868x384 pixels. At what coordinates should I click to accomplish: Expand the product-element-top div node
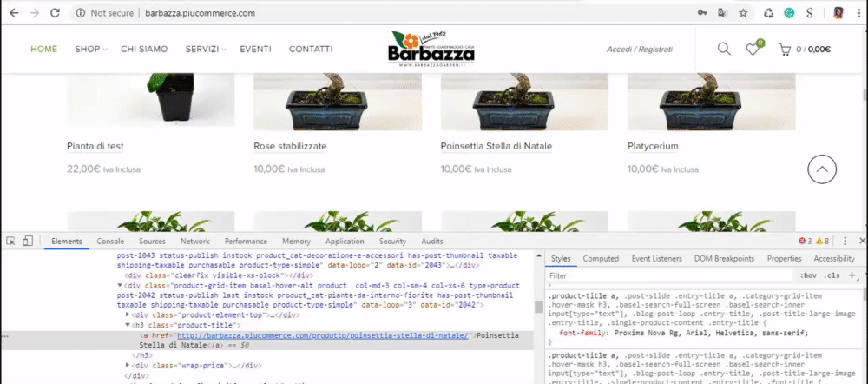pyautogui.click(x=128, y=315)
